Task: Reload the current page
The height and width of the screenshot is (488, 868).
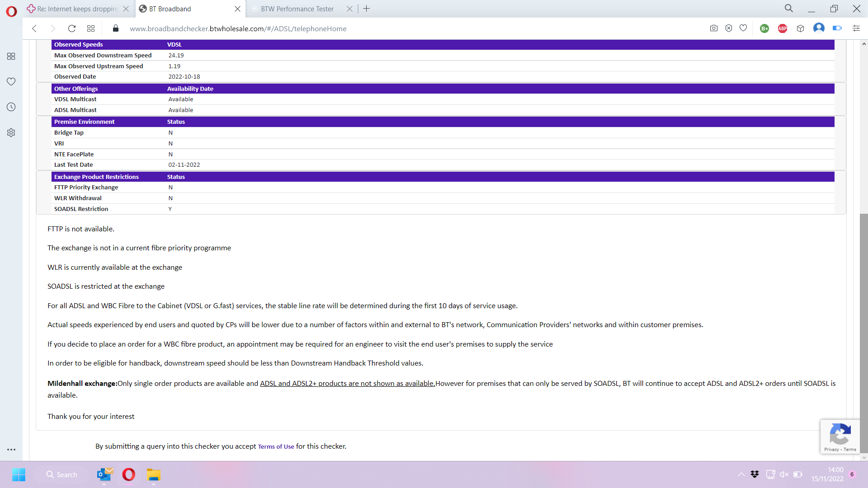Action: pos(71,28)
